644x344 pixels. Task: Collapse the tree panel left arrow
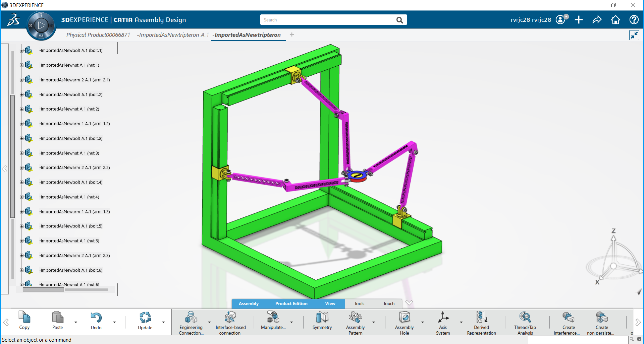tap(4, 168)
